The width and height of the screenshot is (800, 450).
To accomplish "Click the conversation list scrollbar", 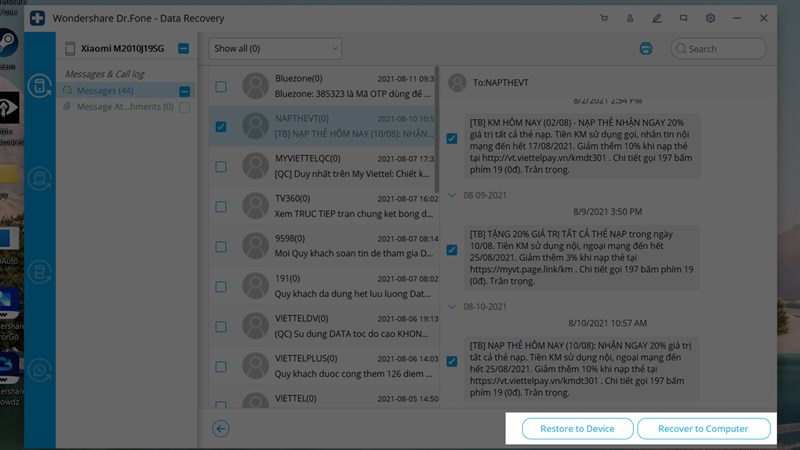I will click(x=437, y=130).
